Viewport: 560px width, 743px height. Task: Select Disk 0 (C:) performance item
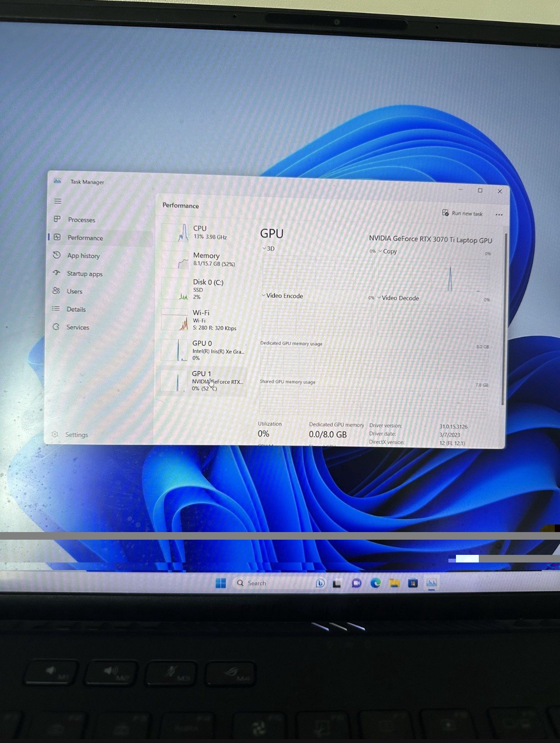[204, 289]
